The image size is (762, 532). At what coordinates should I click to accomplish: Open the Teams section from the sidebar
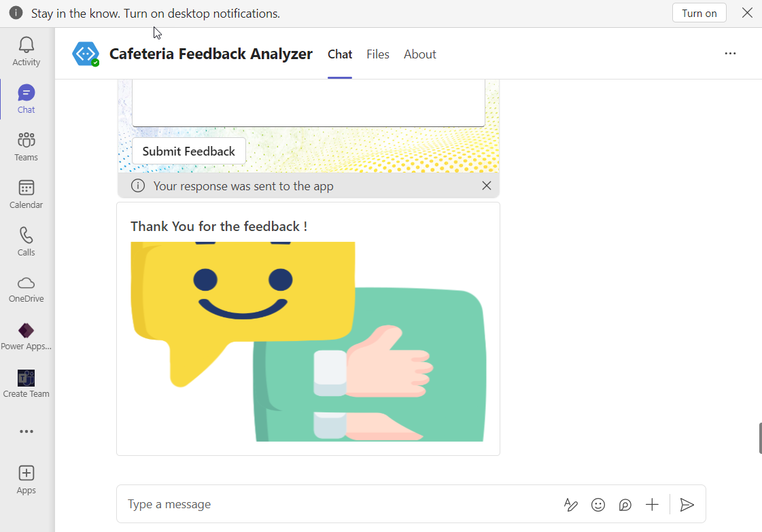[x=25, y=145]
